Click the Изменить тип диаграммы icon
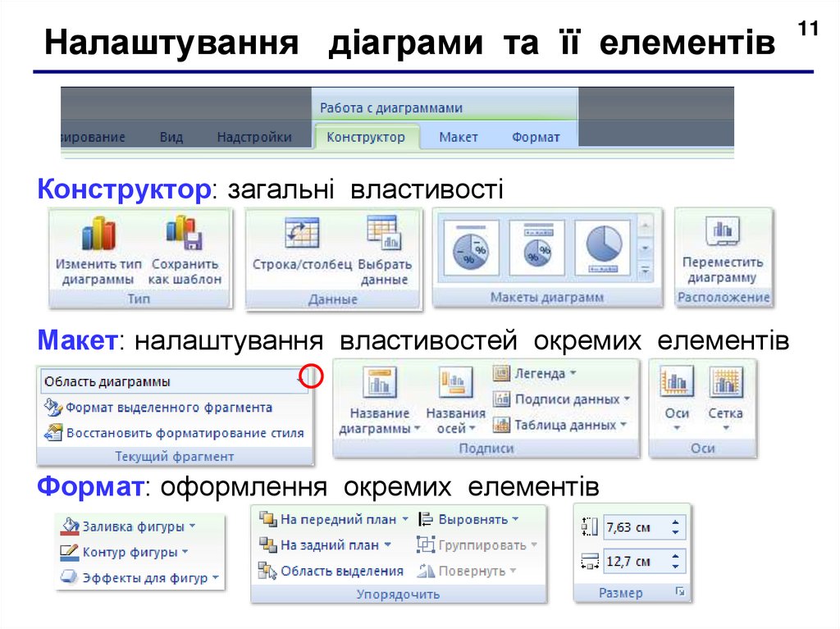Viewport: 840px width, 629px height. click(98, 234)
